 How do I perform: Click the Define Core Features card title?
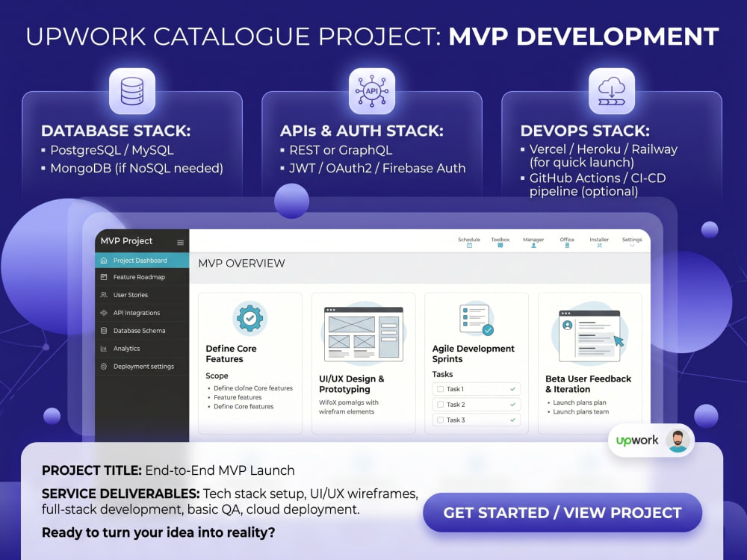[x=231, y=354]
